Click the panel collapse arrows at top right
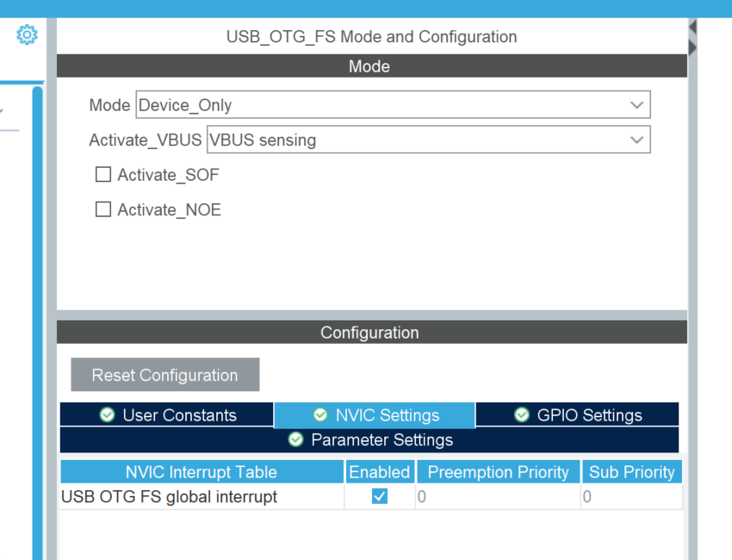732x560 pixels. coord(692,37)
